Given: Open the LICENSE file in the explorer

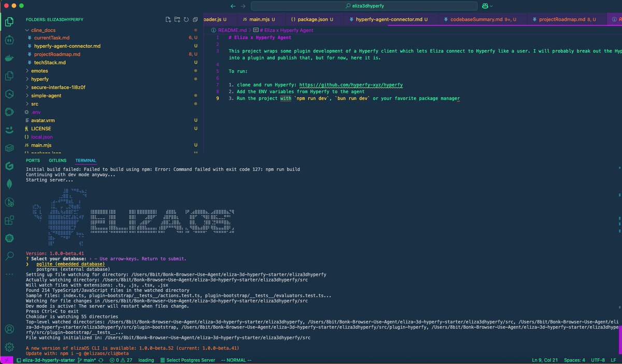Looking at the screenshot, I should click(x=41, y=128).
